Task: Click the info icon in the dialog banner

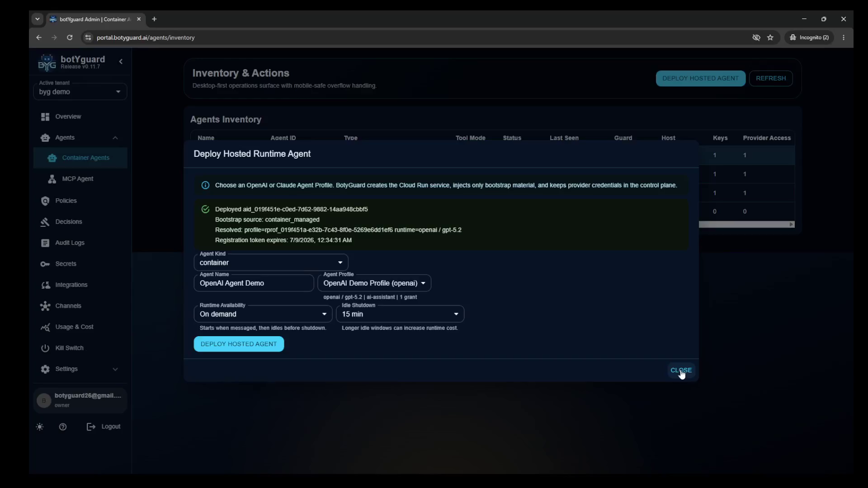Action: pos(205,185)
